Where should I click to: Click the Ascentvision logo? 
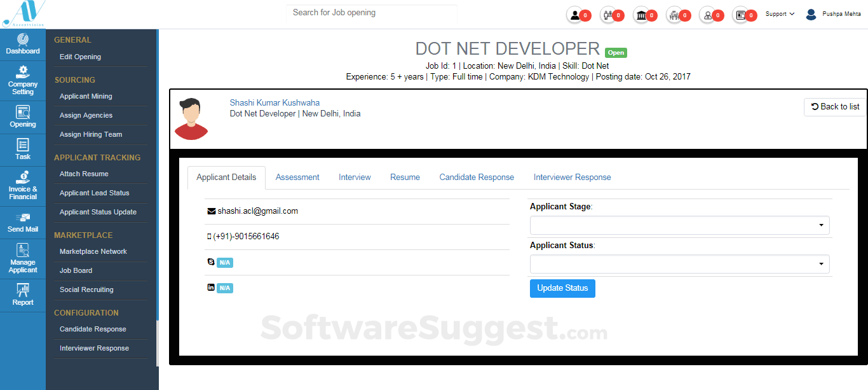point(24,14)
